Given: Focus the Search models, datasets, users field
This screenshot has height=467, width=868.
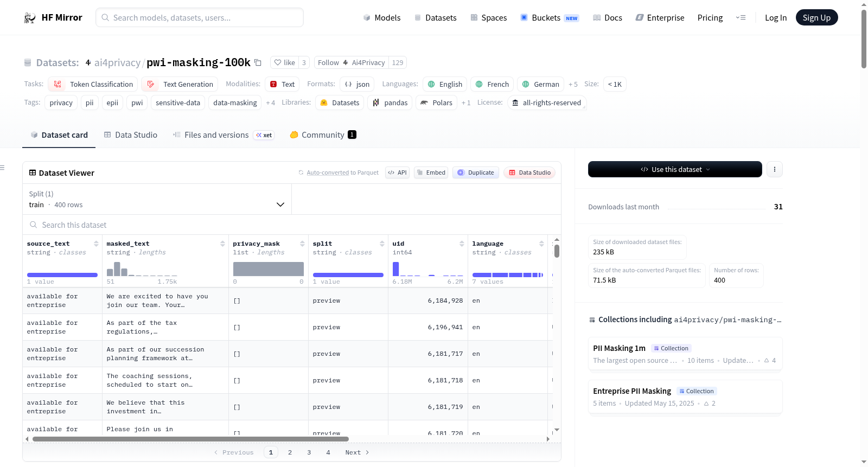Looking at the screenshot, I should tap(200, 17).
